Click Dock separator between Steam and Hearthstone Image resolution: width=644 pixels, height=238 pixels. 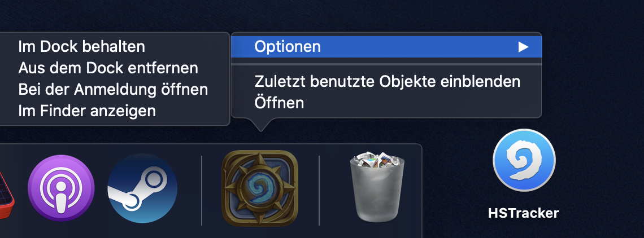[x=202, y=189]
